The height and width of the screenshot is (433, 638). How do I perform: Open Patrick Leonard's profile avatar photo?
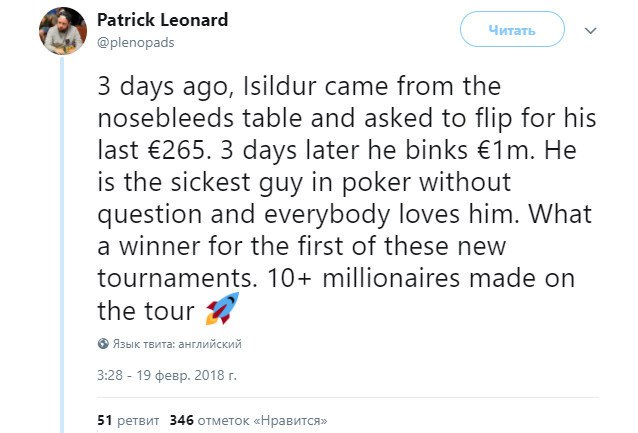tap(63, 30)
